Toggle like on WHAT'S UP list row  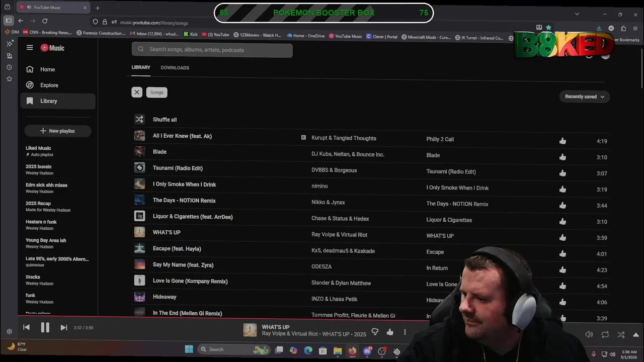pyautogui.click(x=562, y=238)
